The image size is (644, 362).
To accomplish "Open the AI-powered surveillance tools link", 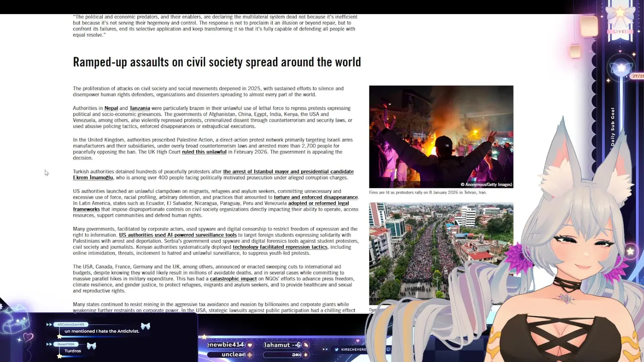I will click(178, 235).
